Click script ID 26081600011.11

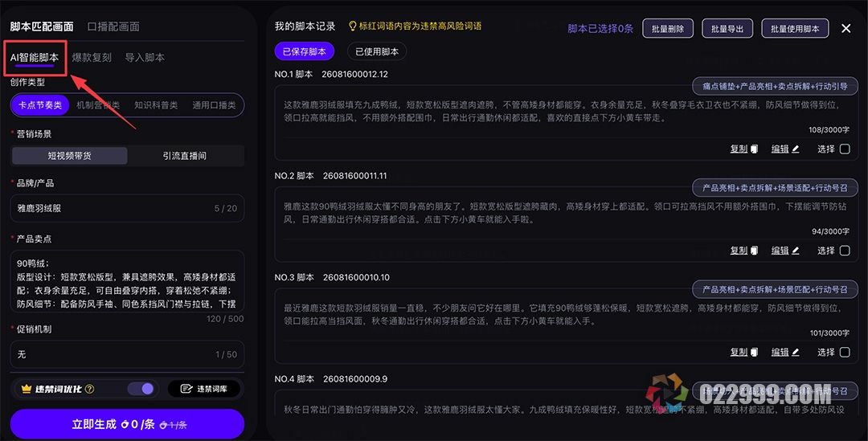point(355,176)
